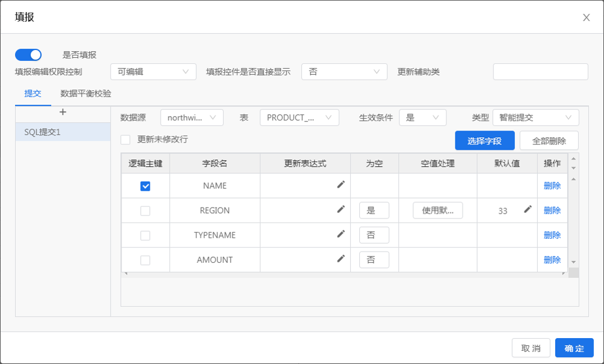Click 取消 button

[531, 348]
